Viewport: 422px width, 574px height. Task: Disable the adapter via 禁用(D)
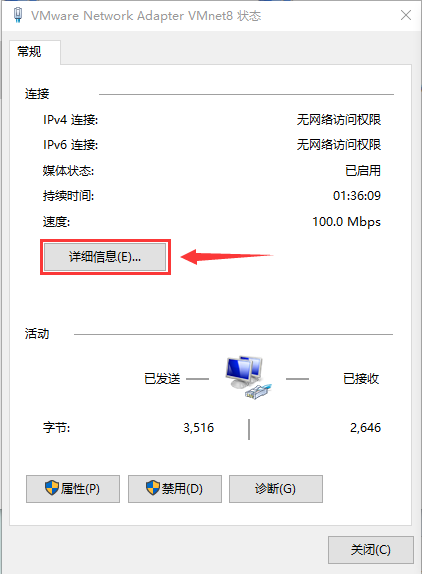pyautogui.click(x=175, y=489)
